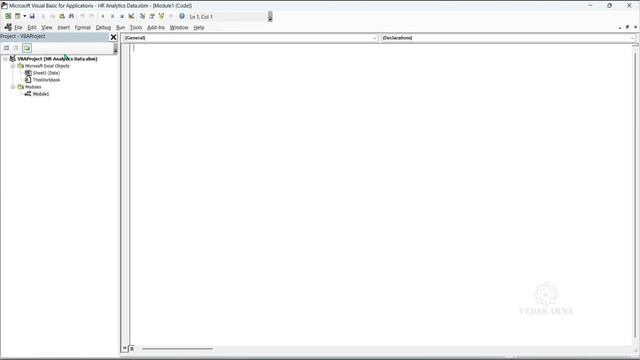Select the Microsoft Excel Objects folder

tap(47, 66)
